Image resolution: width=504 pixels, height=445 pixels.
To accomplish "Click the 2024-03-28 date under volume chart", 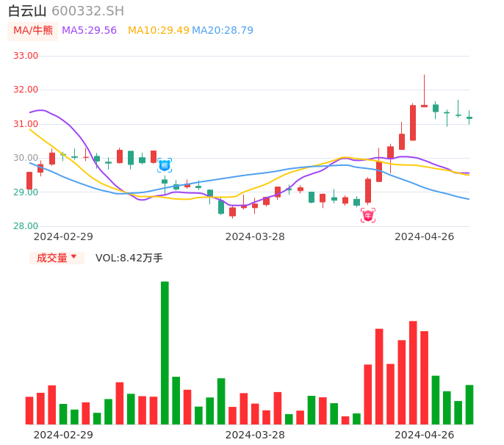I will [255, 435].
